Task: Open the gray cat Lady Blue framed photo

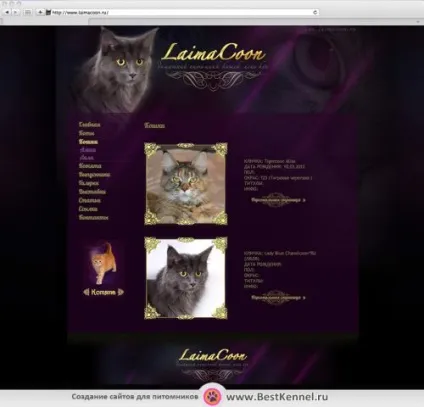Action: pos(186,278)
